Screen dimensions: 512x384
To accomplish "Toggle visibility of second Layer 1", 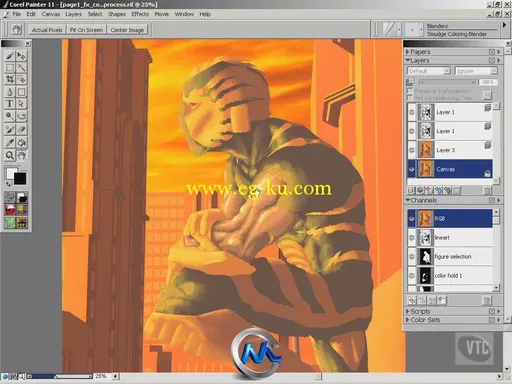I will coord(412,131).
